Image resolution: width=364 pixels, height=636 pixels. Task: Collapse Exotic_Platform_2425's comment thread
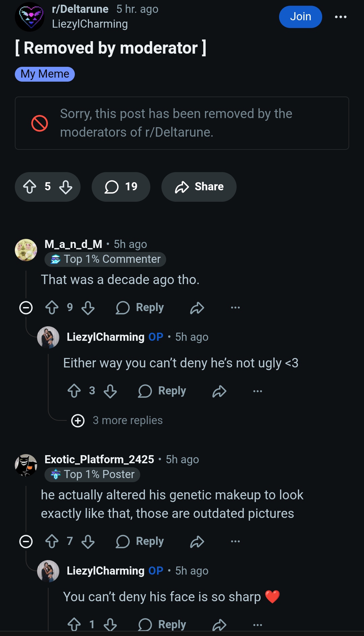pyautogui.click(x=26, y=542)
